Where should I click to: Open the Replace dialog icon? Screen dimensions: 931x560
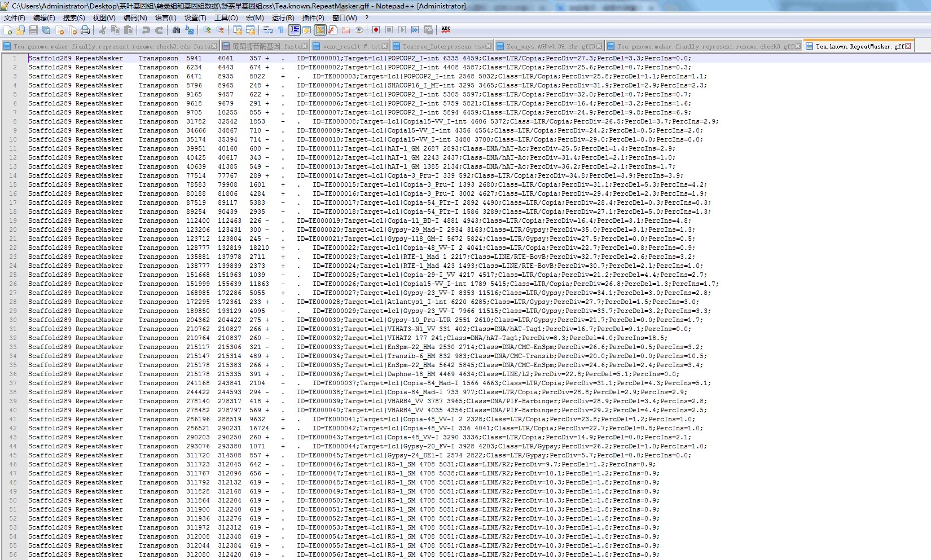(x=190, y=30)
